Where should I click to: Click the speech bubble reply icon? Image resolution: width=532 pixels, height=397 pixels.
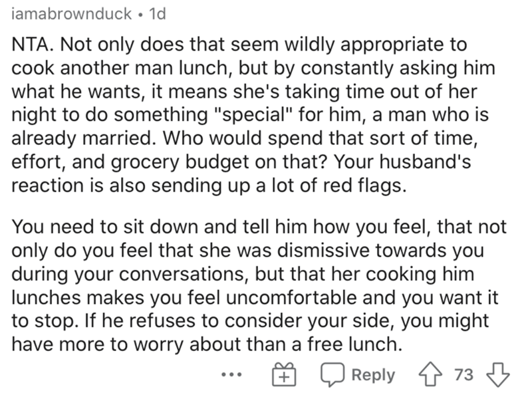click(333, 375)
